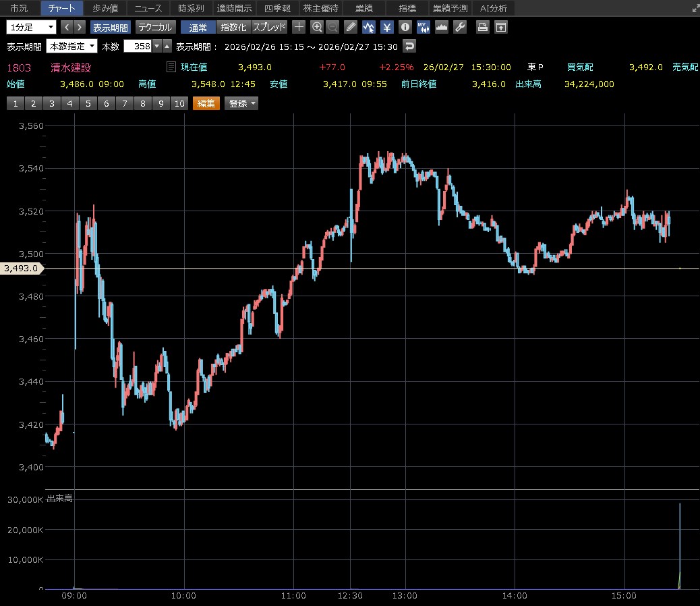The width and height of the screenshot is (700, 606).
Task: Click the yen price display icon
Action: click(386, 27)
